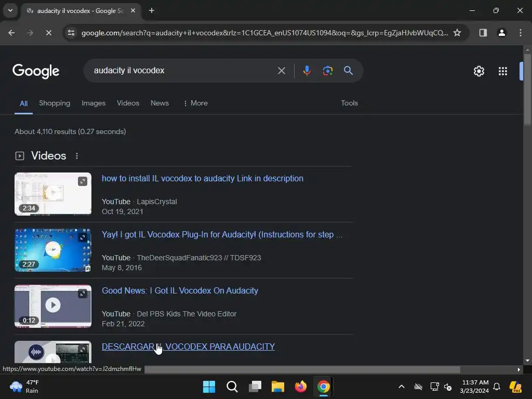Screen dimensions: 532x399
Task: Open the Google apps grid
Action: click(502, 71)
